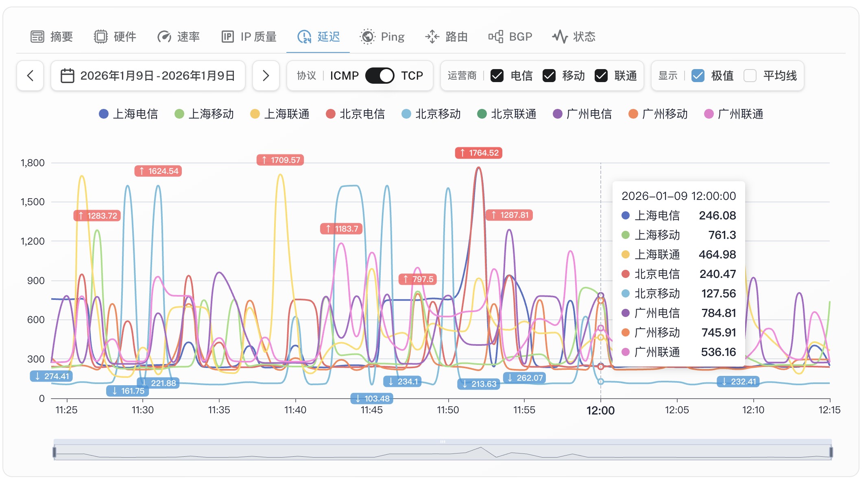Toggle the ICMP/TCP protocol switch
The width and height of the screenshot is (868, 486).
coord(379,76)
